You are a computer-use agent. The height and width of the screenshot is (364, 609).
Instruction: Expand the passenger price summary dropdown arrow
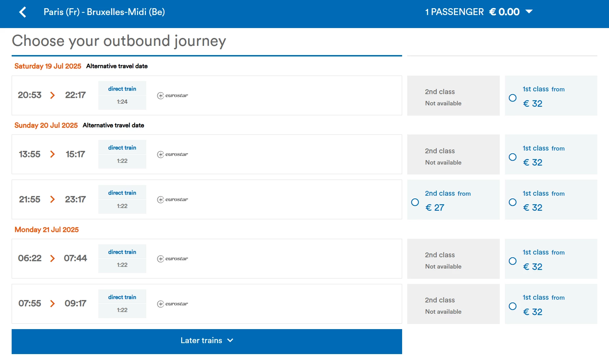tap(529, 12)
